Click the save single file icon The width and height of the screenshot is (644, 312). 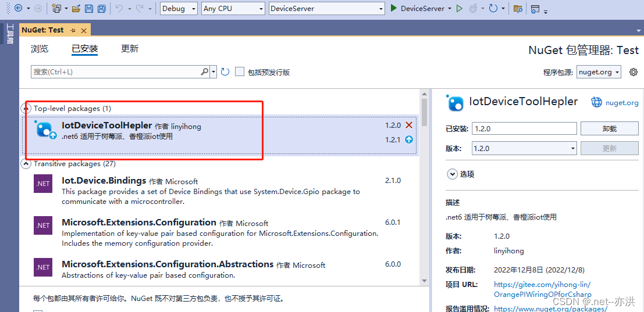pos(88,8)
